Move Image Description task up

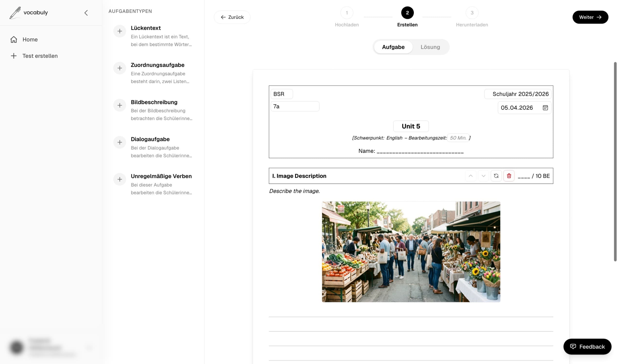470,176
